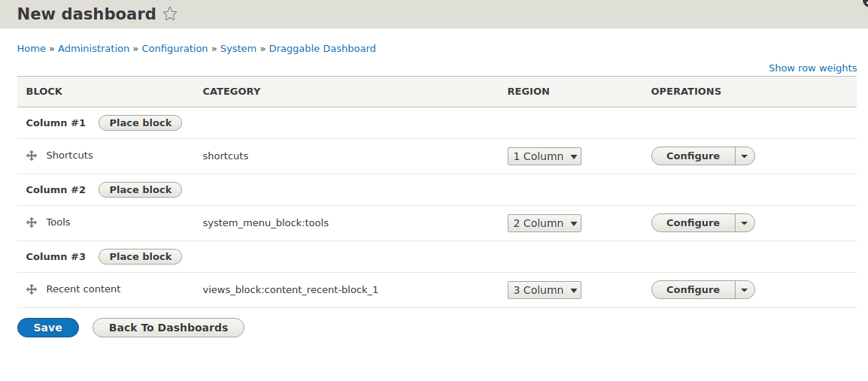
Task: Click the 'Column #3' row label
Action: point(56,256)
